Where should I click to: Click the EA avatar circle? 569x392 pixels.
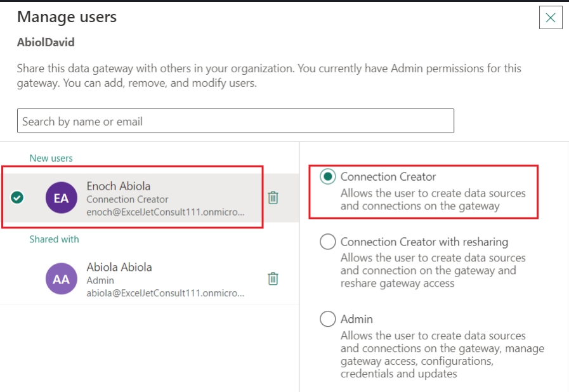[61, 198]
